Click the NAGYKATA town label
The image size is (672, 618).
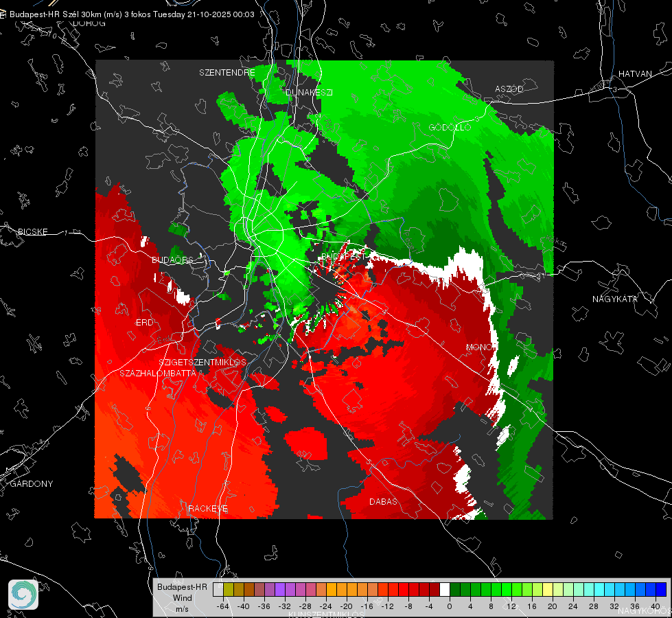click(x=615, y=299)
